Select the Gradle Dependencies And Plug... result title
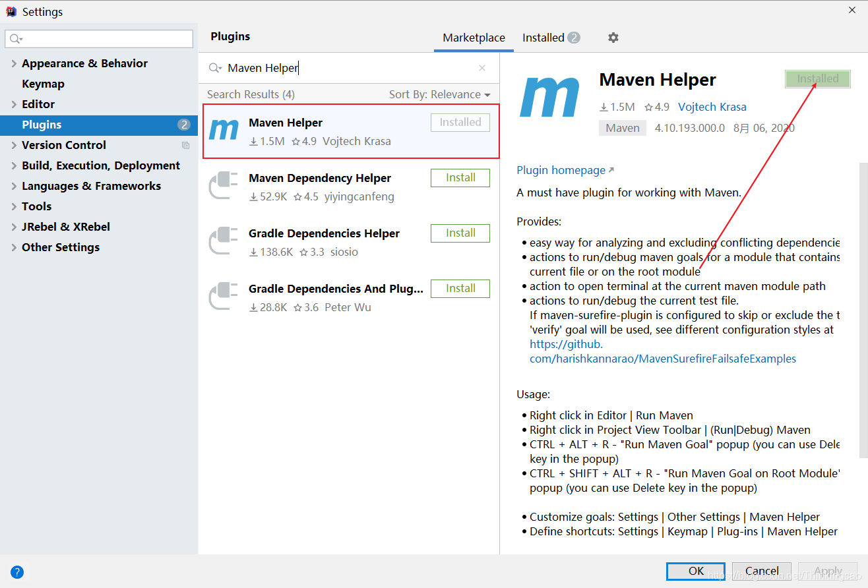 click(336, 289)
